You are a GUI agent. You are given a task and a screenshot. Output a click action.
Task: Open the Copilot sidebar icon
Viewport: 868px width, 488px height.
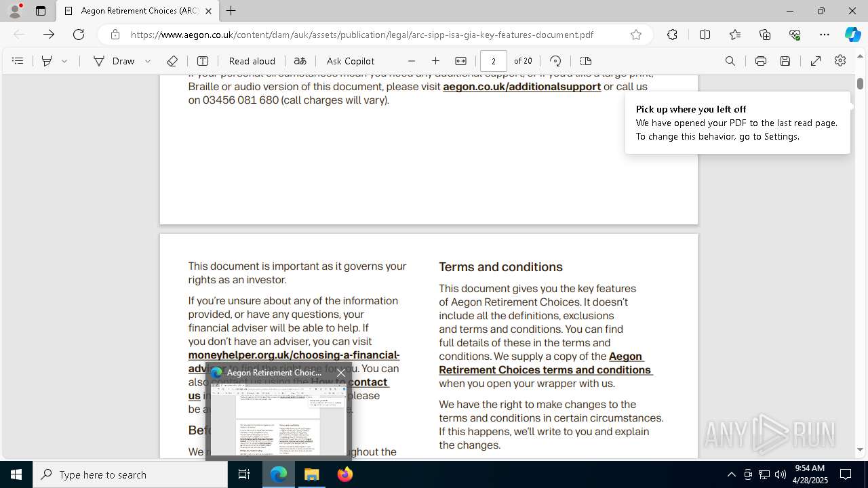852,35
